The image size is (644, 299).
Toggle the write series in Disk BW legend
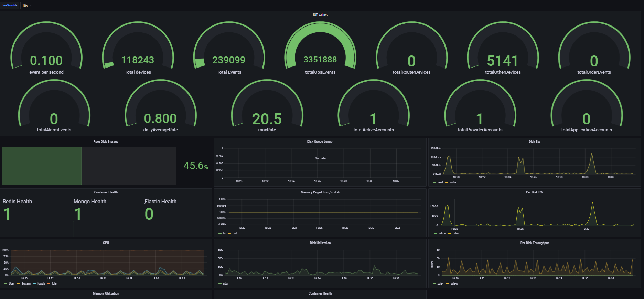(x=453, y=183)
